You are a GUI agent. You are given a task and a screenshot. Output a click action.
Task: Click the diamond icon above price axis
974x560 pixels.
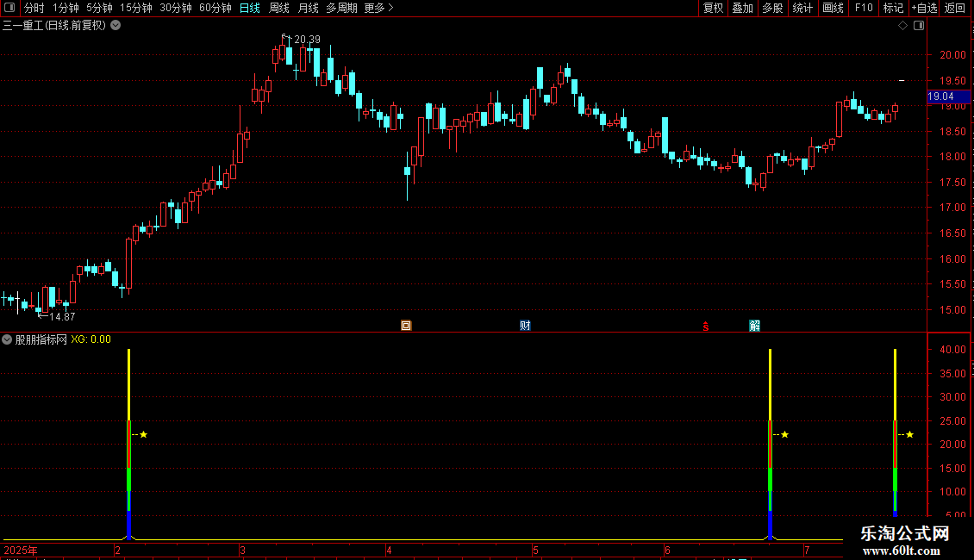[x=903, y=26]
